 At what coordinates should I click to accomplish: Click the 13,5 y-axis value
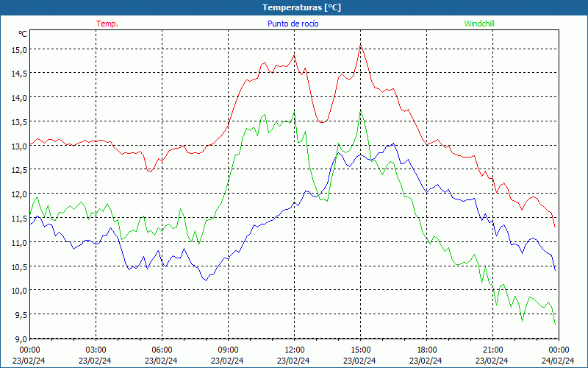pyautogui.click(x=19, y=121)
